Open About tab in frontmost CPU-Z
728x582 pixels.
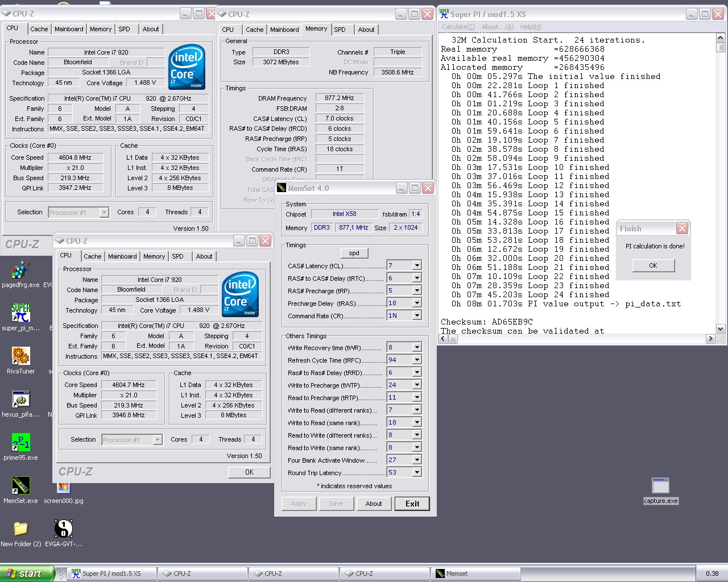(x=204, y=256)
